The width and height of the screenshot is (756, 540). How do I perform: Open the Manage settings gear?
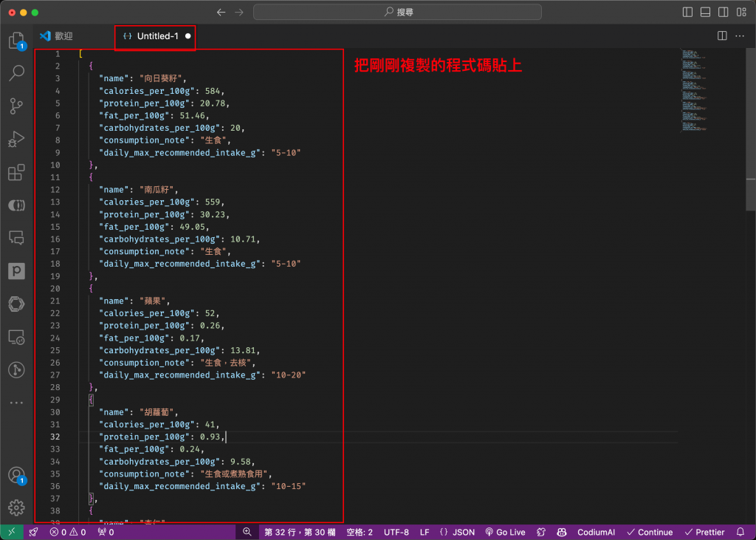click(16, 507)
